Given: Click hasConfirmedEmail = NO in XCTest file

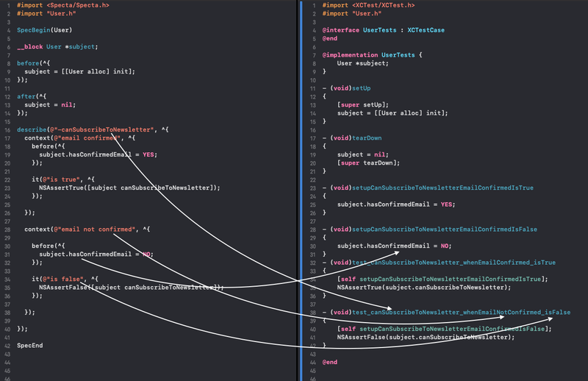Looking at the screenshot, I should coord(394,246).
